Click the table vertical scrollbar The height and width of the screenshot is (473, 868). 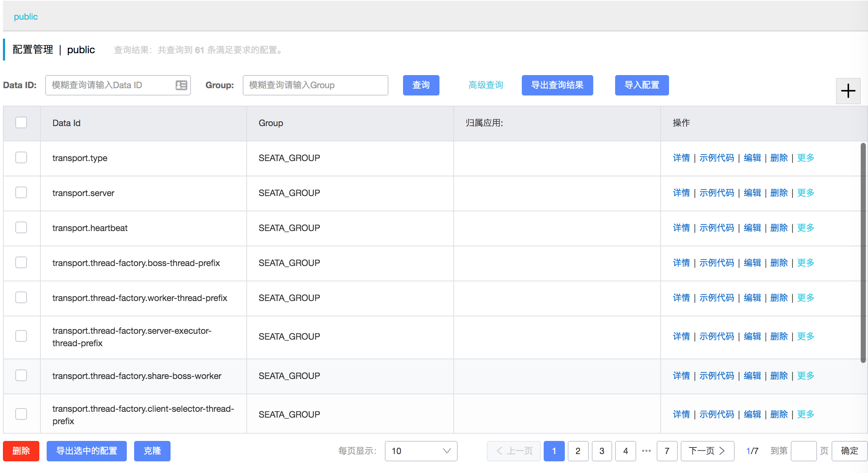click(x=863, y=253)
